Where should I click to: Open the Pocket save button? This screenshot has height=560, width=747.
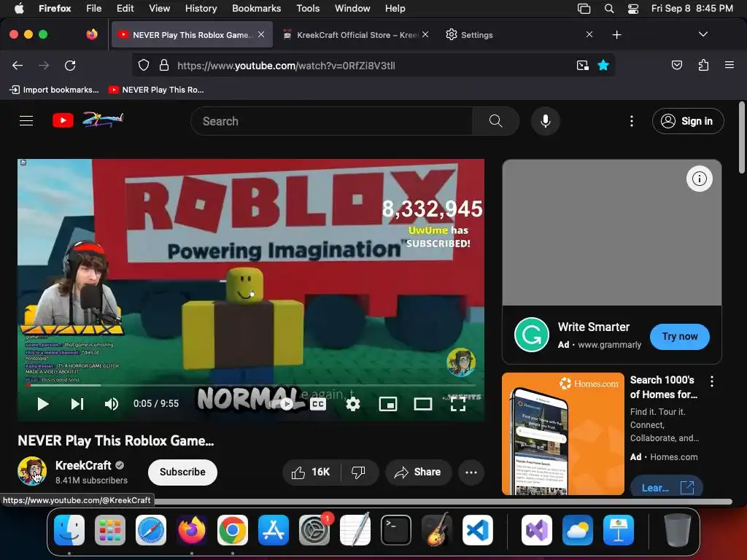676,65
